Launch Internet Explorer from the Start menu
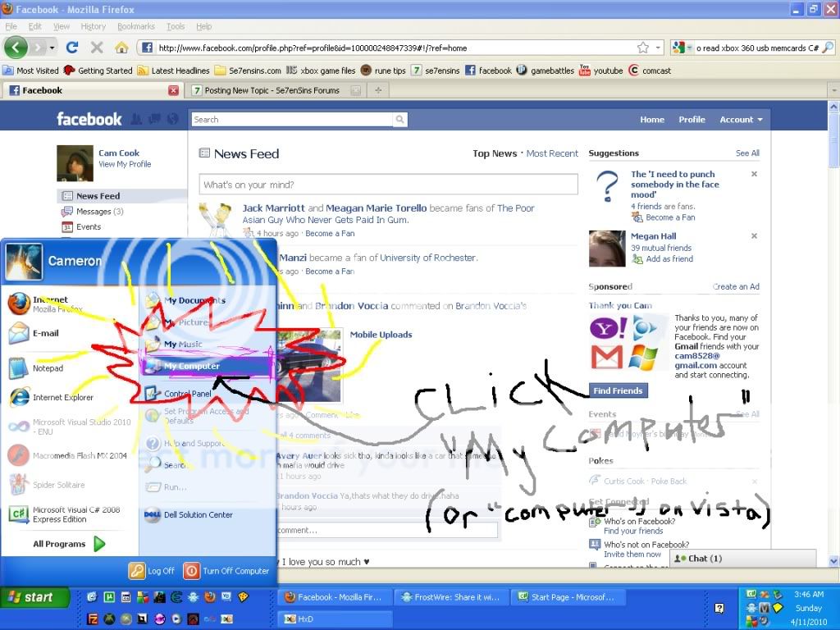 pyautogui.click(x=62, y=398)
